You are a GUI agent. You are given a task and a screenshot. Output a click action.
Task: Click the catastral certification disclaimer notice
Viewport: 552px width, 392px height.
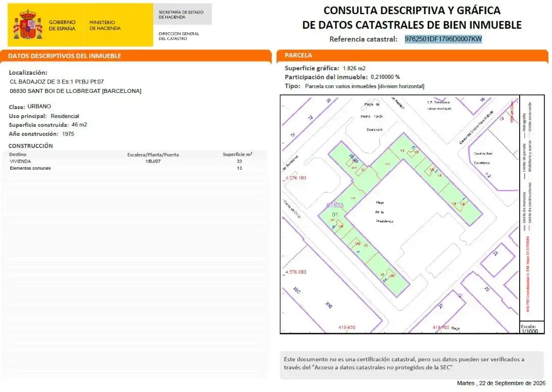[412, 364]
